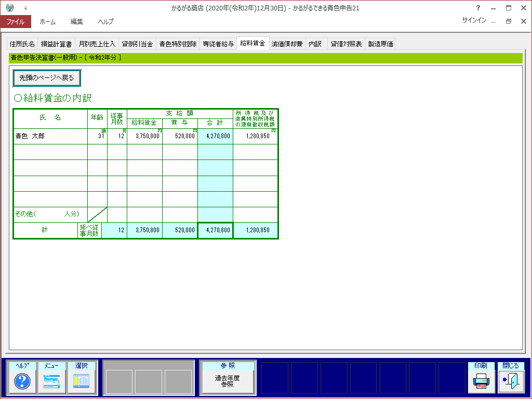Click the 青色申告決算書(一般用) green title bar
The height and width of the screenshot is (399, 532).
tap(265, 58)
